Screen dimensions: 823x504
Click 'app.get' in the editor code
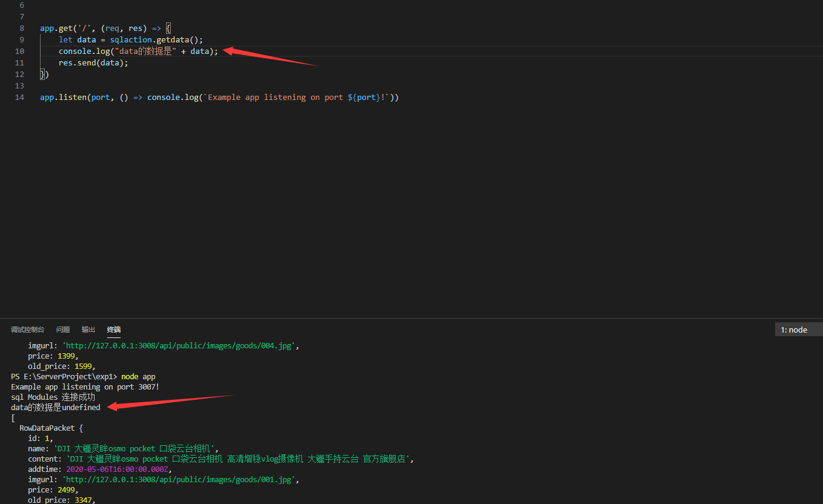pyautogui.click(x=56, y=28)
